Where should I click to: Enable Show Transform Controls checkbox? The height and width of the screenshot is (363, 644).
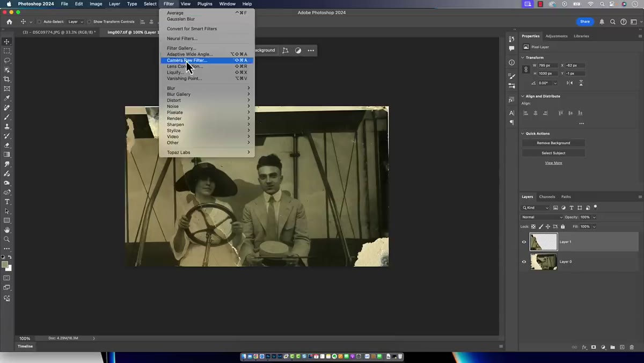89,21
